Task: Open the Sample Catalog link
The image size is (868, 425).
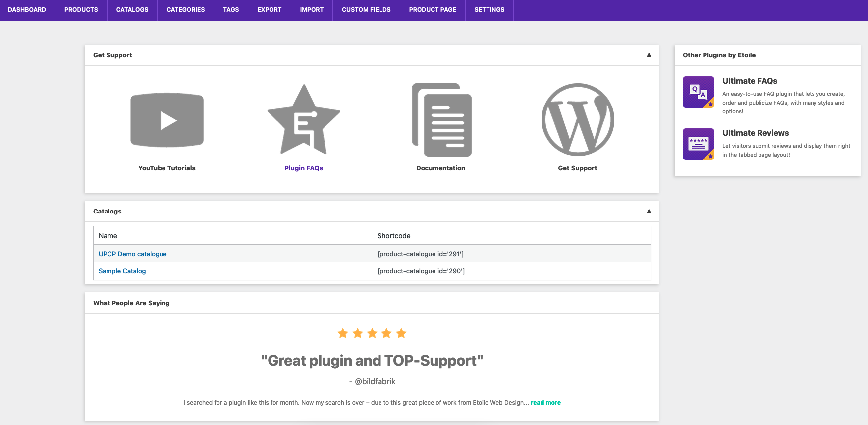Action: [x=122, y=271]
